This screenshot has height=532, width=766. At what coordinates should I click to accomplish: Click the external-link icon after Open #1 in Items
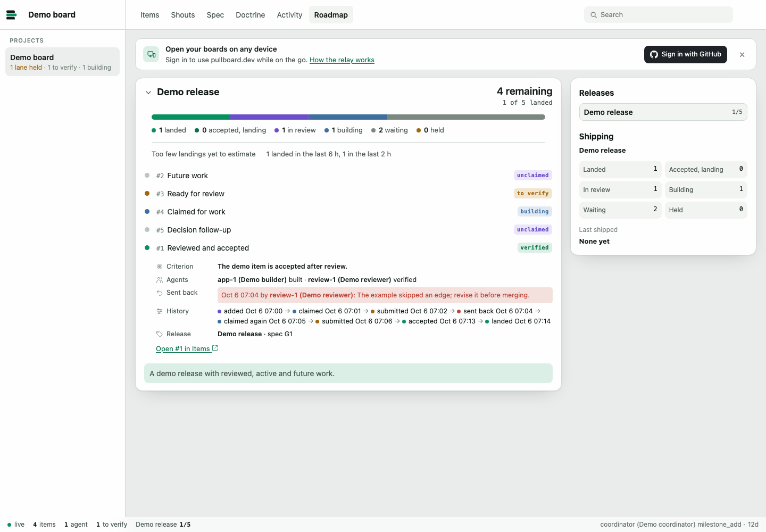(x=215, y=348)
